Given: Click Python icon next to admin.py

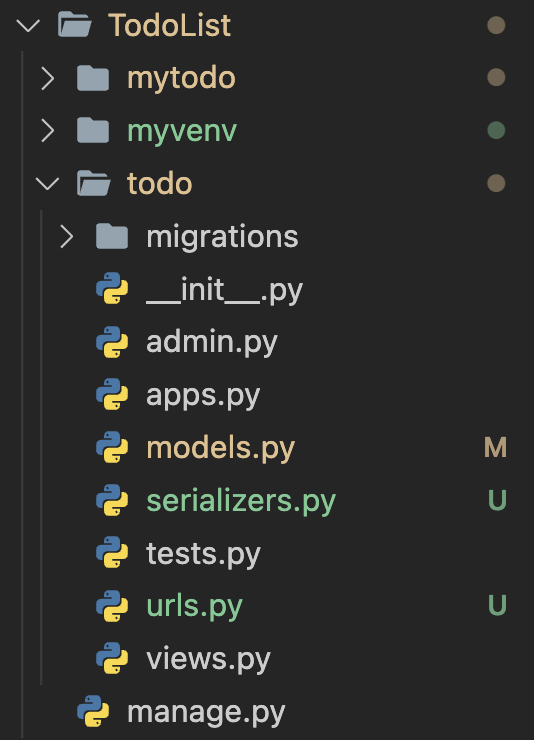Looking at the screenshot, I should click(x=112, y=342).
